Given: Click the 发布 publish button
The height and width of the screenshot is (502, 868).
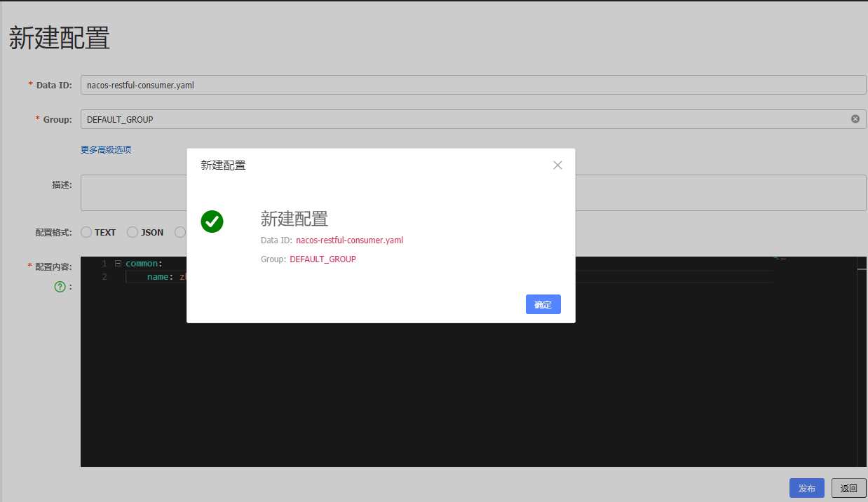Looking at the screenshot, I should [806, 488].
